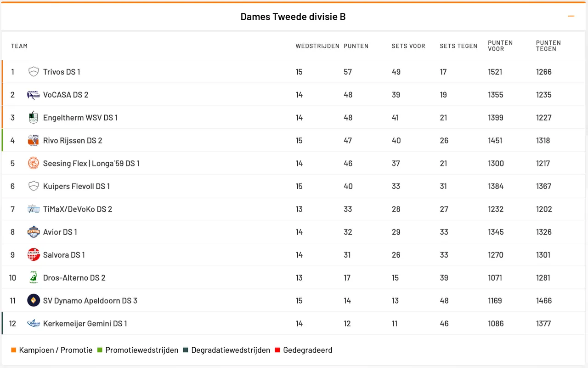
Task: Click the Rivo Rijssen club logo
Action: [x=34, y=140]
